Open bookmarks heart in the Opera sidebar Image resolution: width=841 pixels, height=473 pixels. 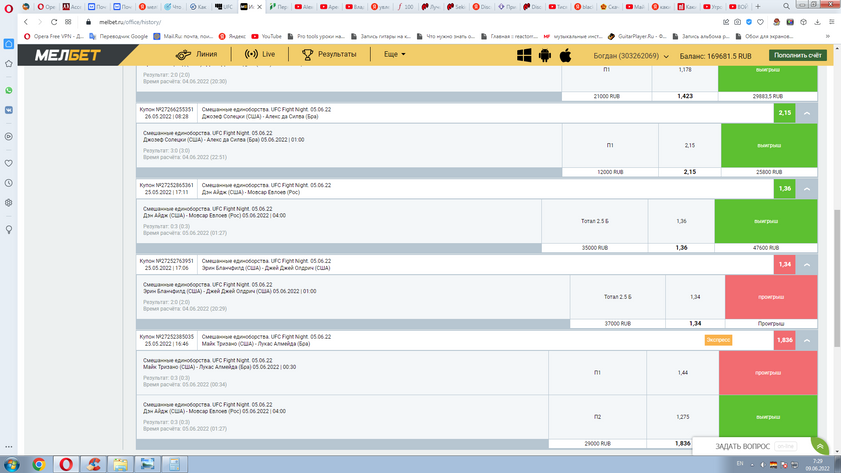click(9, 163)
